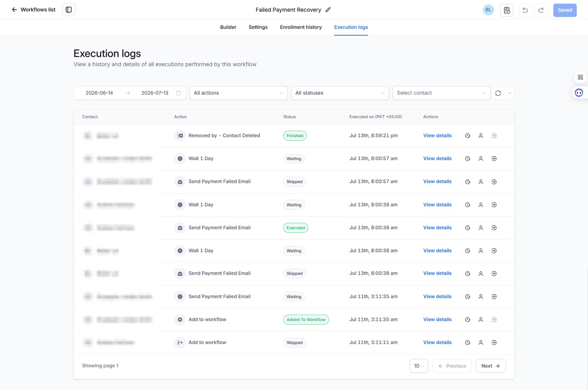
Task: Click the Previous page button
Action: click(452, 366)
